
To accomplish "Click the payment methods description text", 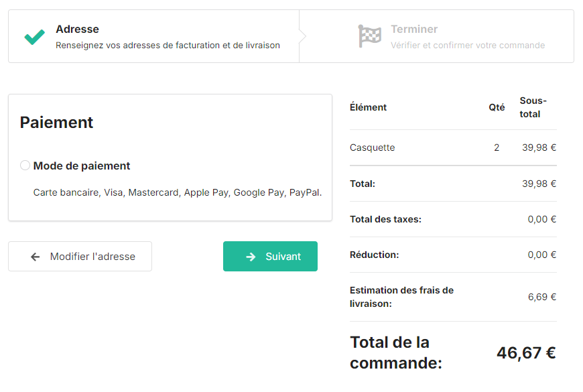I will [178, 192].
